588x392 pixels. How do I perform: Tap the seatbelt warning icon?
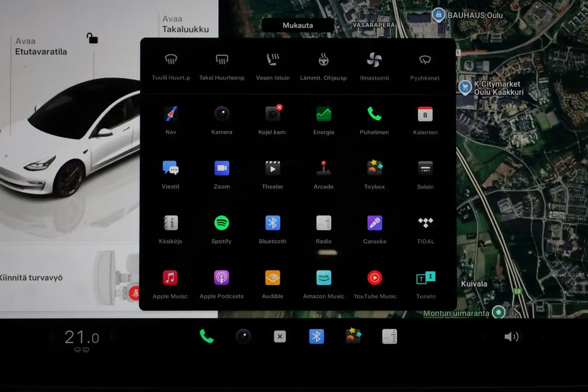[135, 293]
